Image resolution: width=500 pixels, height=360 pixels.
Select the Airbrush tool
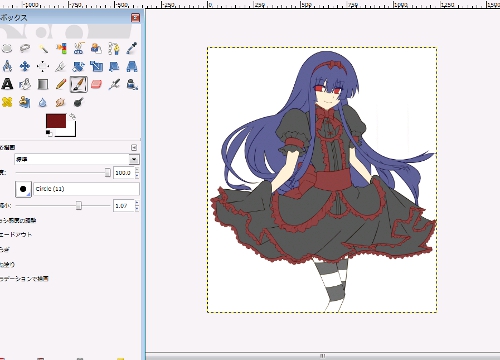[x=114, y=84]
